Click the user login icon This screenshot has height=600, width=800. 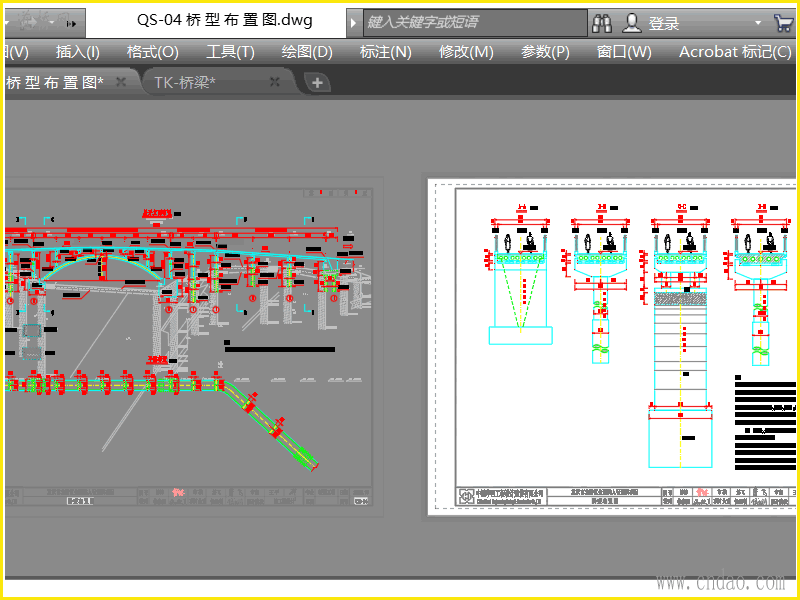(x=632, y=23)
